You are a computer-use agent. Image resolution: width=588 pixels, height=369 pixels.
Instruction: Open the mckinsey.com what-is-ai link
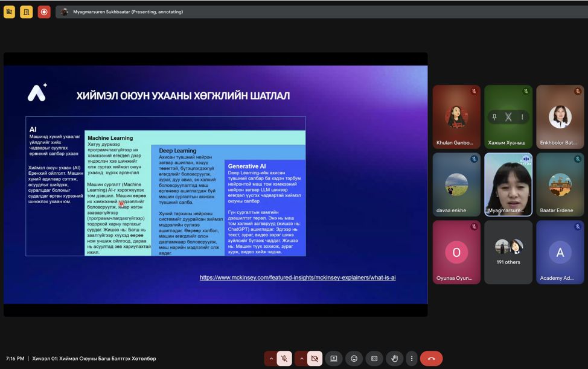pyautogui.click(x=298, y=277)
